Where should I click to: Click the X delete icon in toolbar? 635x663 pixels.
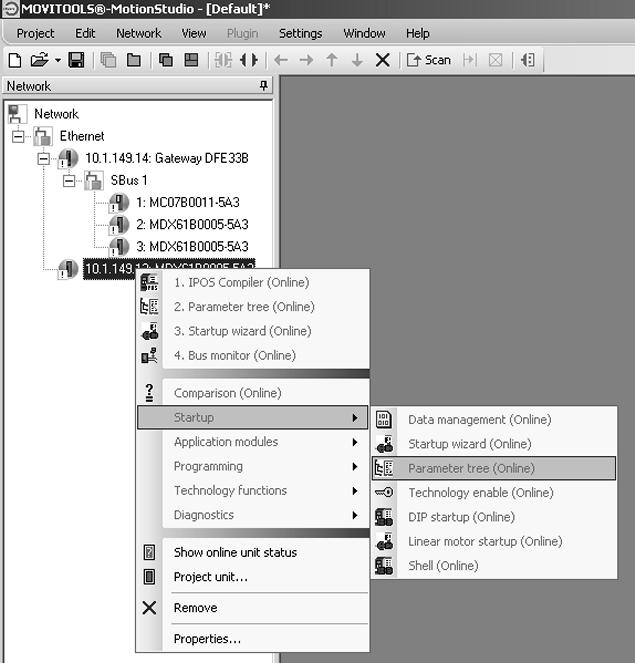coord(383,60)
